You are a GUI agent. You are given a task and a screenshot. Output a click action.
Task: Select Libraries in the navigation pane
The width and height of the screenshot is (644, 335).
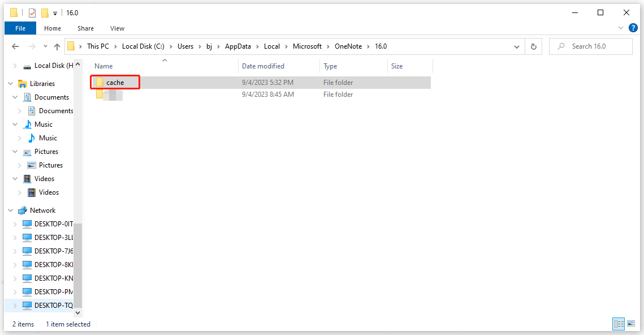pyautogui.click(x=42, y=83)
